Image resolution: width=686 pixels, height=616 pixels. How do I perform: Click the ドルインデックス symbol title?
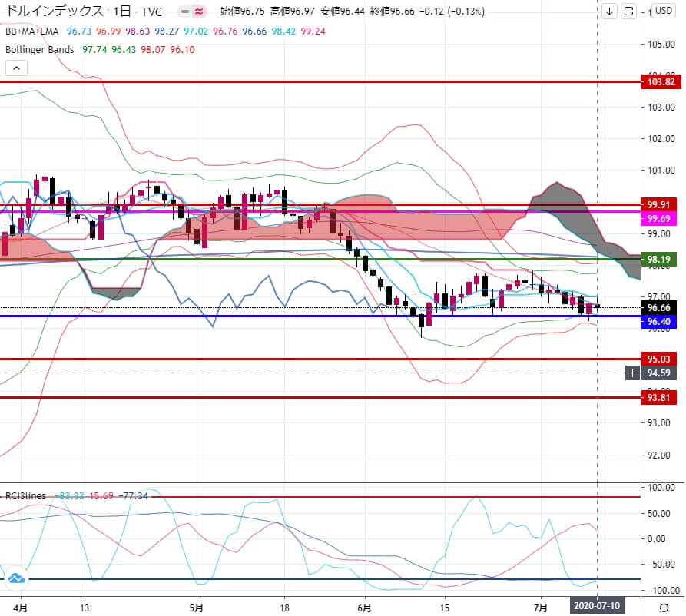point(55,11)
